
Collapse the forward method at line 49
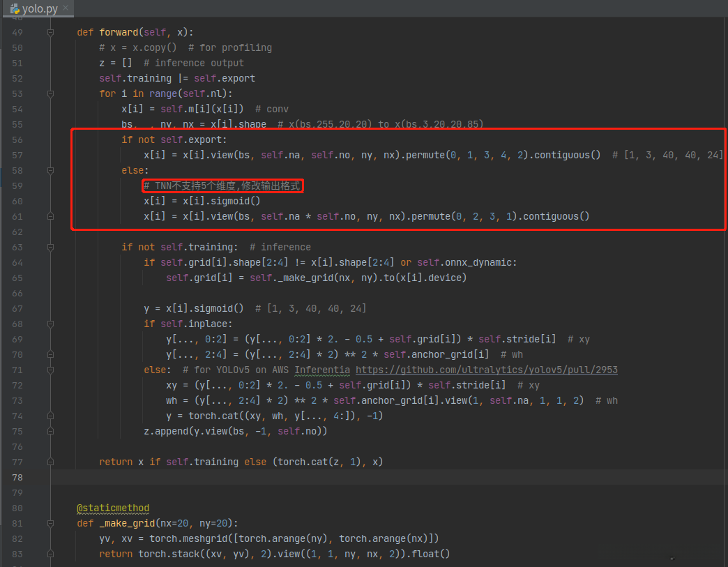51,33
